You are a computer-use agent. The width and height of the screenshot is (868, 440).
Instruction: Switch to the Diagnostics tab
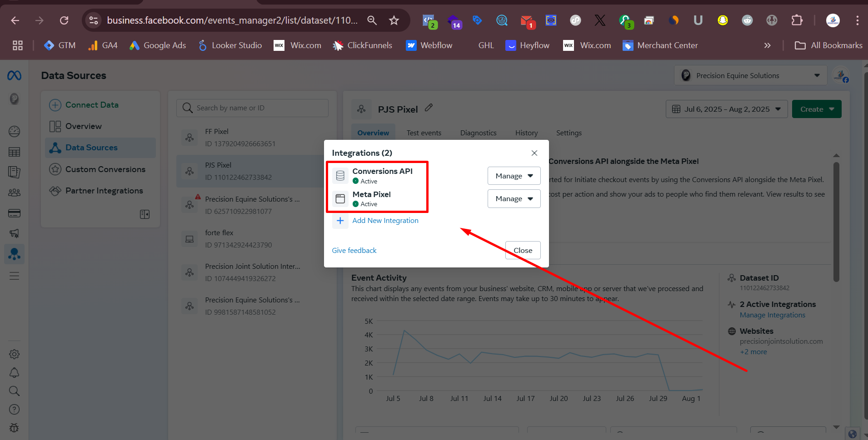click(478, 133)
